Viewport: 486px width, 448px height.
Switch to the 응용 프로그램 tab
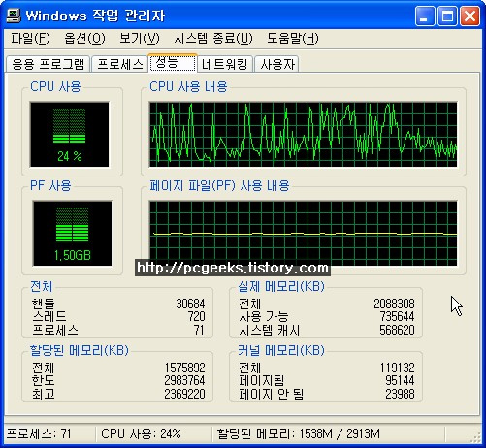[49, 64]
